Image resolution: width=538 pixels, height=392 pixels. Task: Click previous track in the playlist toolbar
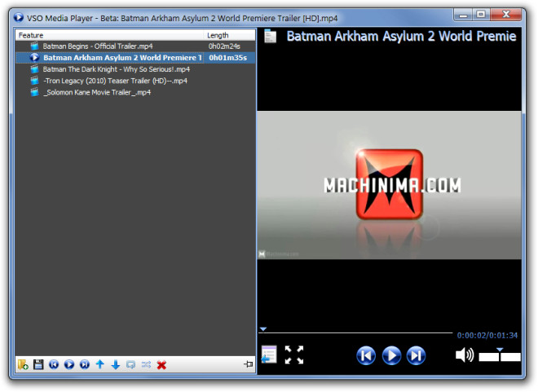pyautogui.click(x=54, y=364)
